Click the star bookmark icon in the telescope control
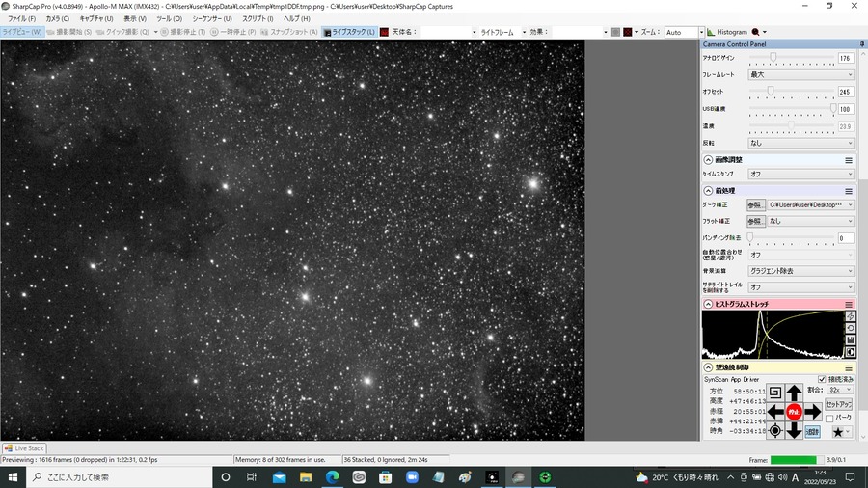The width and height of the screenshot is (868, 488). click(x=837, y=432)
